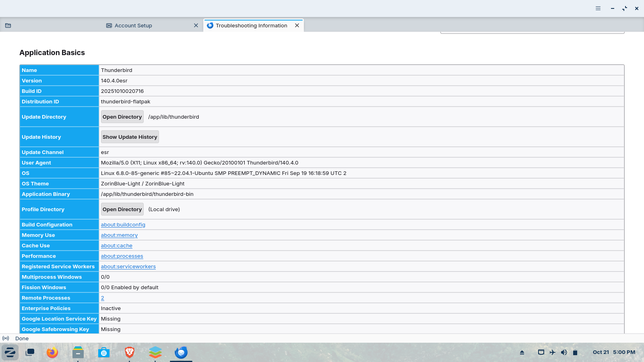The width and height of the screenshot is (644, 362).
Task: Click the (Local drive) text
Action: tap(164, 210)
